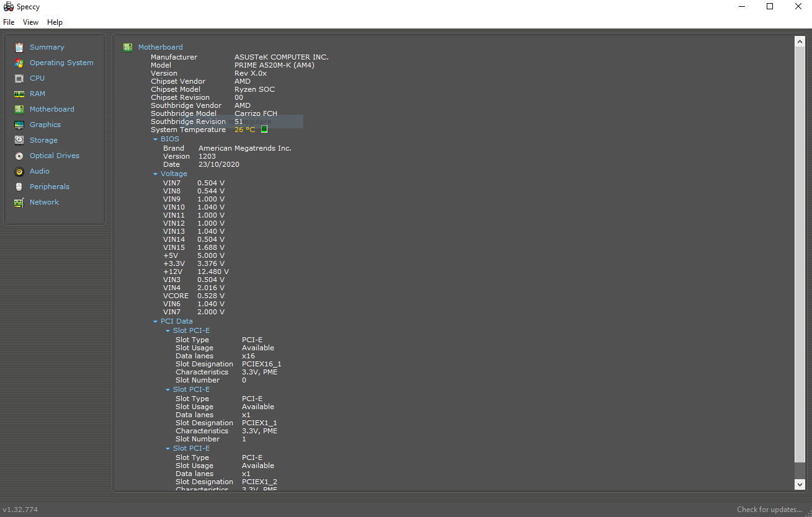
Task: Click the 26 °C system temperature value
Action: click(244, 130)
